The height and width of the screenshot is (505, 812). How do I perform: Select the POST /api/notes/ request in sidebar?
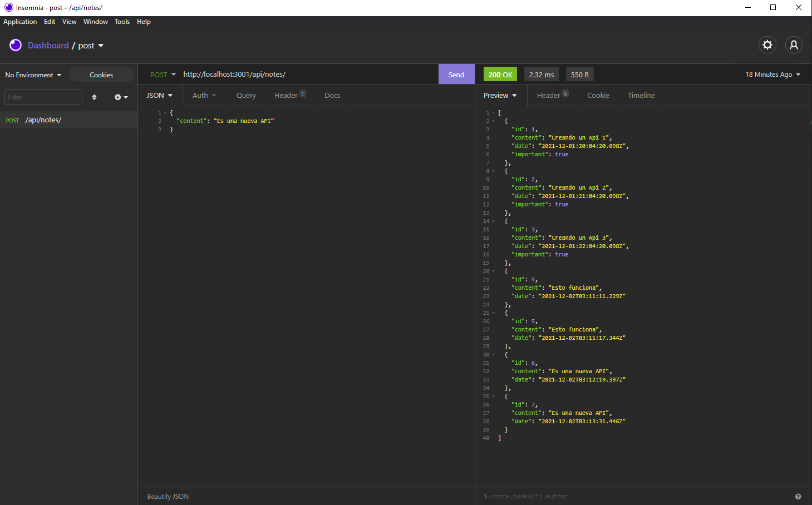(x=68, y=120)
